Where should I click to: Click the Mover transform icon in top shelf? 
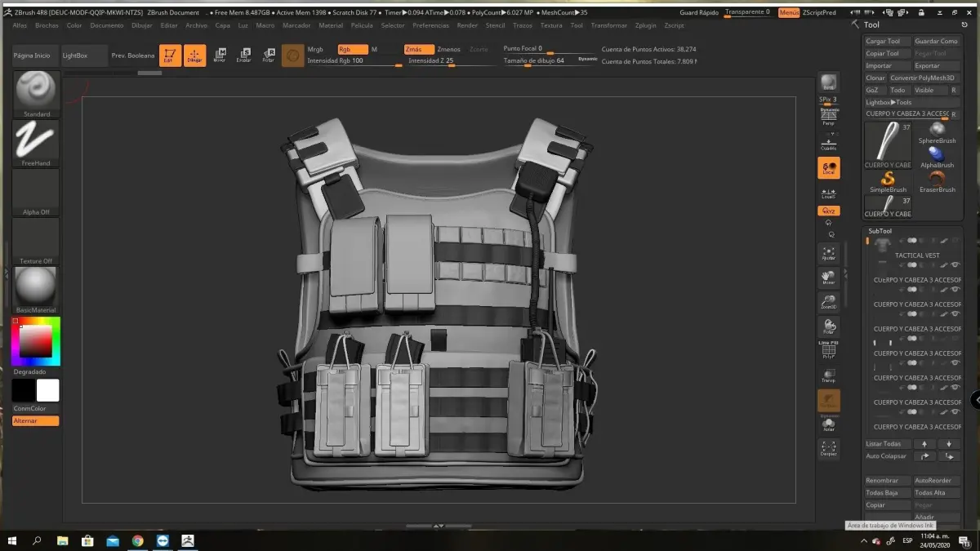219,56
